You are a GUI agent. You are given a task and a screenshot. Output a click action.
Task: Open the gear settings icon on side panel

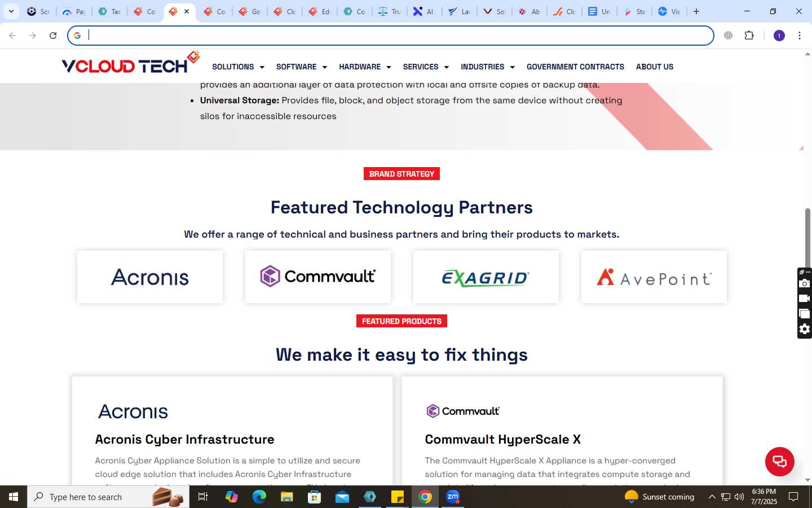(805, 329)
